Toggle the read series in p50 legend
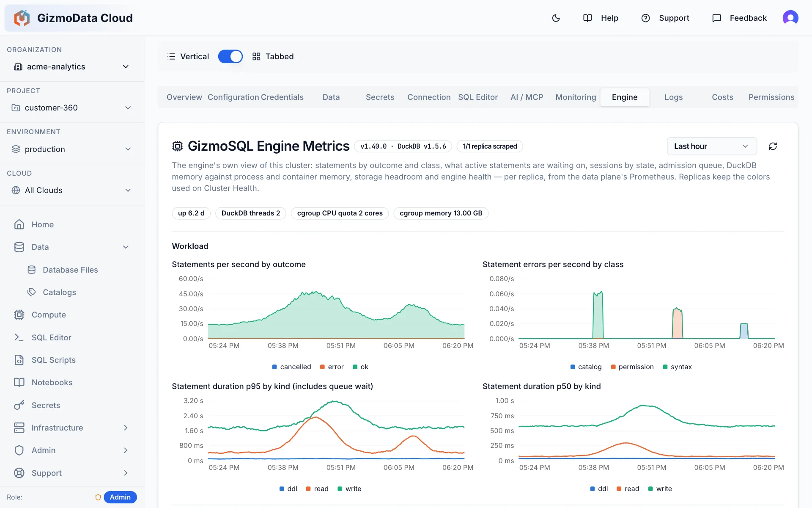This screenshot has height=508, width=812. tap(628, 489)
